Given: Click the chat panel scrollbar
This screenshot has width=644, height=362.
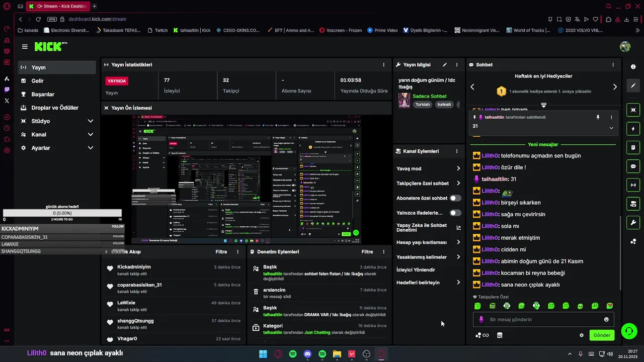Looking at the screenshot, I should 620,254.
